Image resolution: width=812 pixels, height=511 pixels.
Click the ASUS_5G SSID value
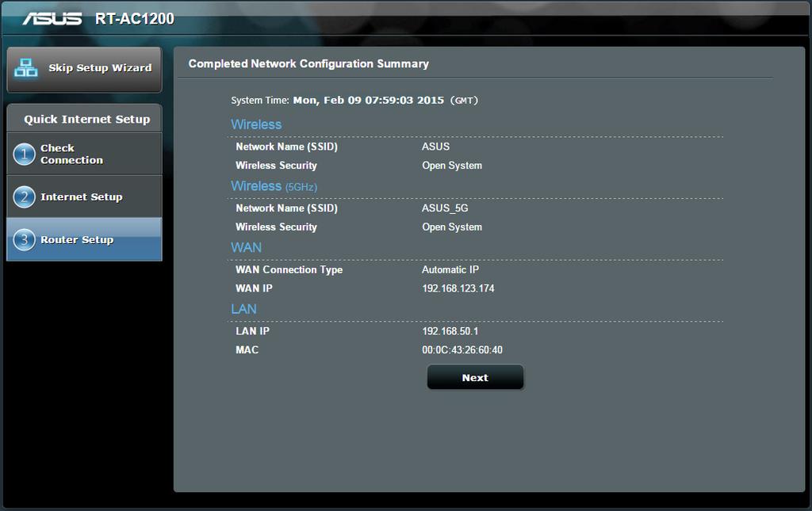(x=445, y=208)
